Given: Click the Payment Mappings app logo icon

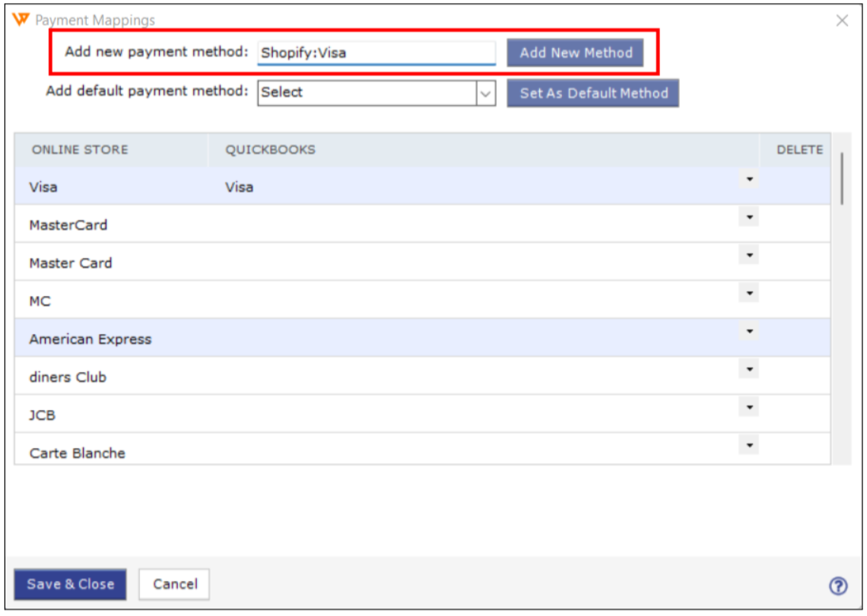Looking at the screenshot, I should tap(21, 19).
